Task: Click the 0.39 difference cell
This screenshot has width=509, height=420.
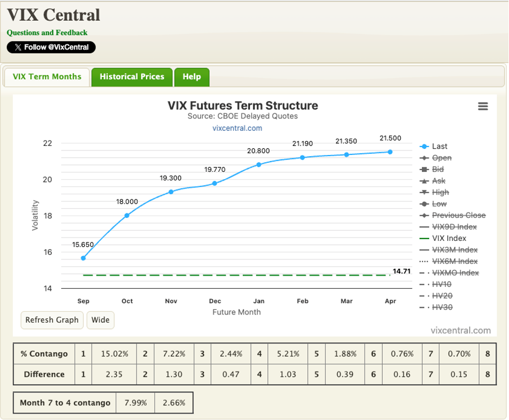Action: pyautogui.click(x=345, y=375)
